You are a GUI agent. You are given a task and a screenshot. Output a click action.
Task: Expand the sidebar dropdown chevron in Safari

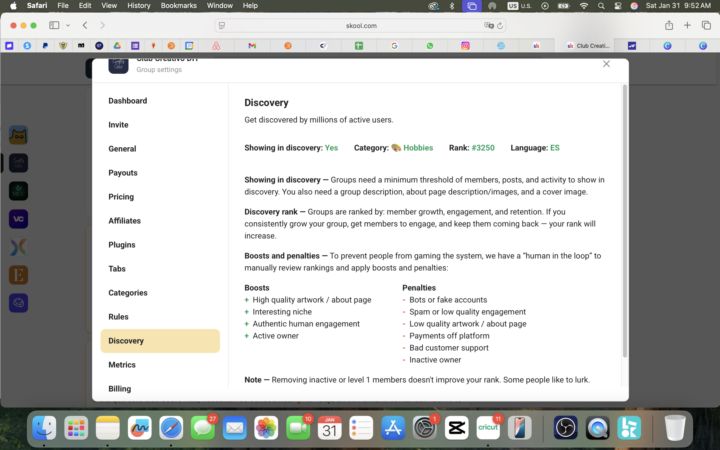point(67,25)
